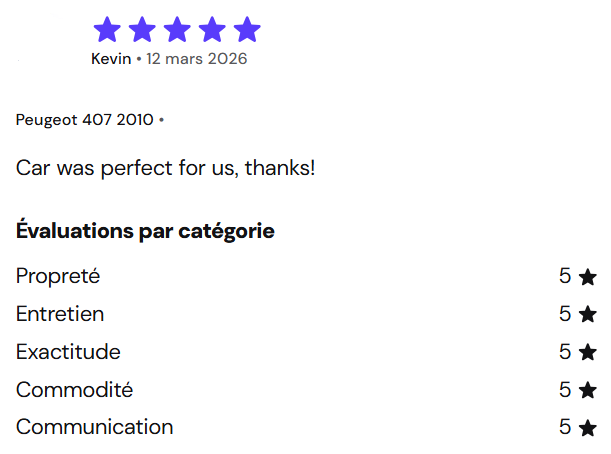Image resolution: width=611 pixels, height=454 pixels.
Task: Open reviewer Kevin's profile name
Action: click(x=111, y=59)
